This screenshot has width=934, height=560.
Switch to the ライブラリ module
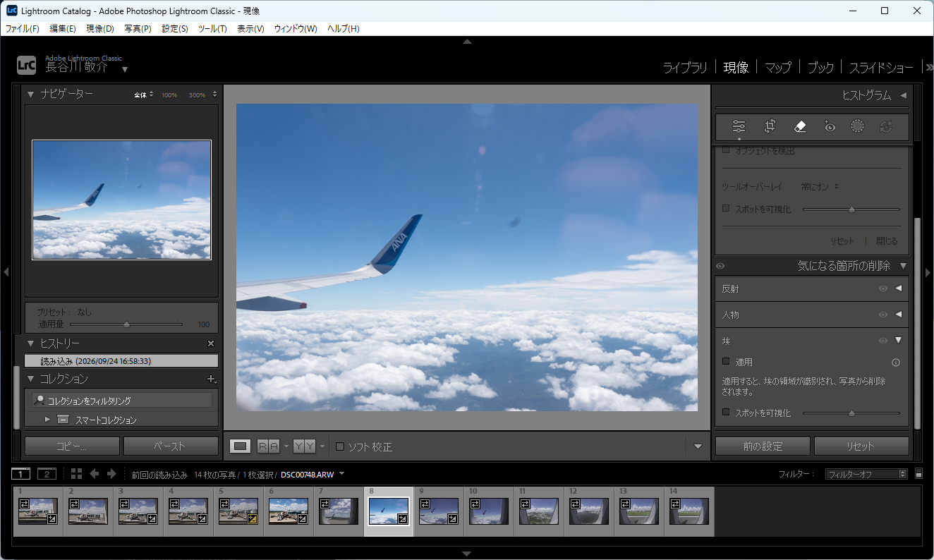point(685,68)
